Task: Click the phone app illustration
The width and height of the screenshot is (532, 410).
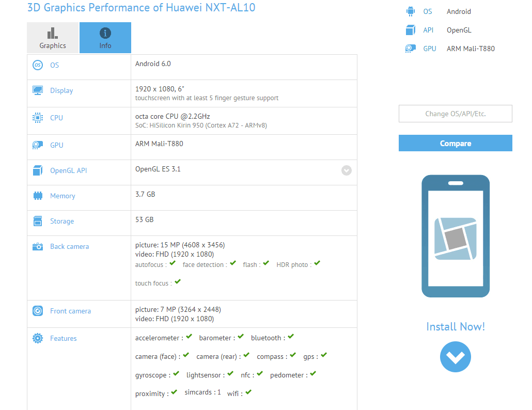Action: [x=456, y=236]
